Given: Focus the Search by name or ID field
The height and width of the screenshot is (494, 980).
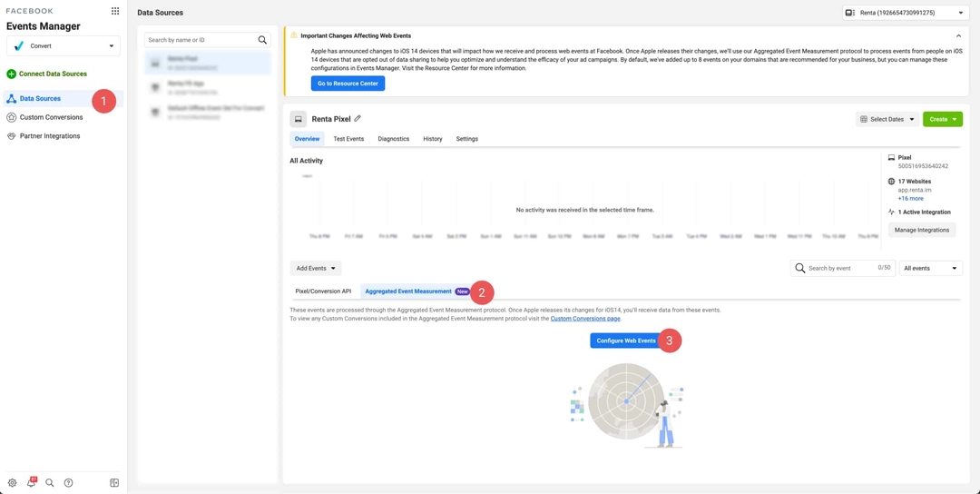Looking at the screenshot, I should 208,40.
